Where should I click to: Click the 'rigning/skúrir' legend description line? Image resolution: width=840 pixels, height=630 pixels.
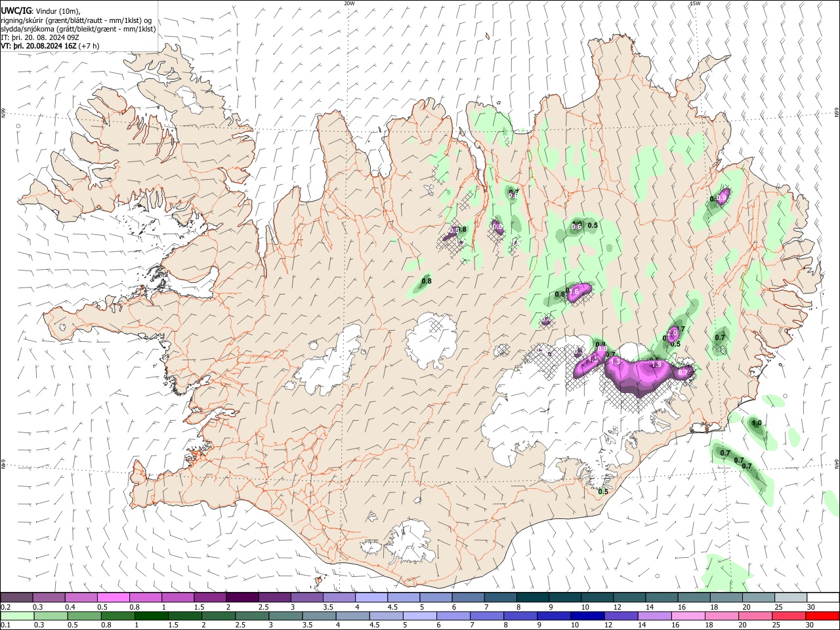(x=76, y=20)
